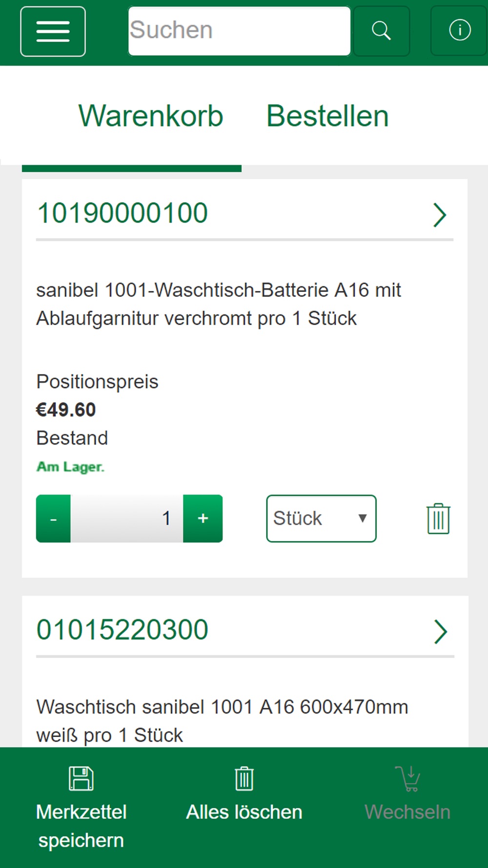Click the Alles löschen label
488x868 pixels.
(244, 812)
